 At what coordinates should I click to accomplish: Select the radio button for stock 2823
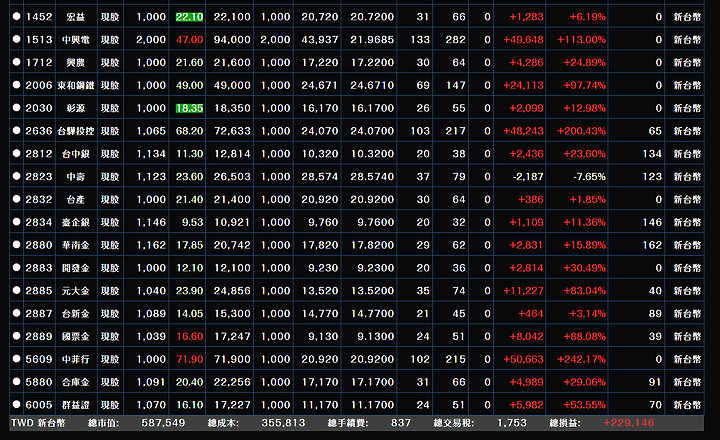[17, 176]
